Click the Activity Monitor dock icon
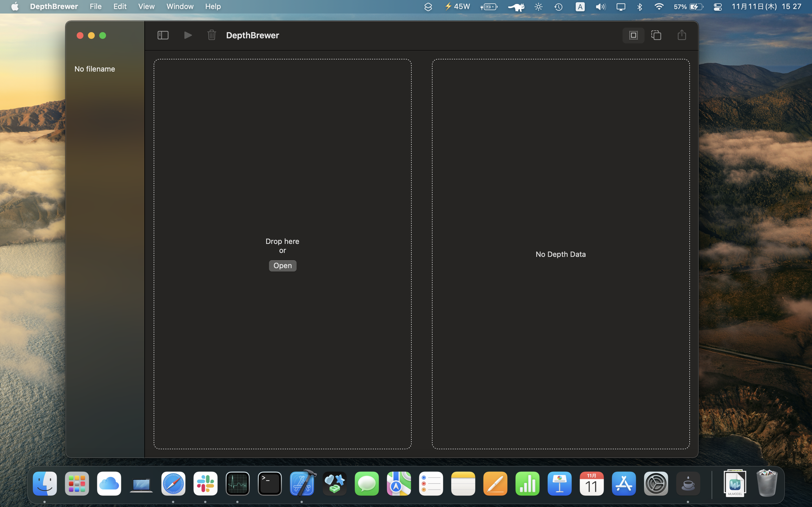Viewport: 812px width, 507px height. pyautogui.click(x=238, y=483)
